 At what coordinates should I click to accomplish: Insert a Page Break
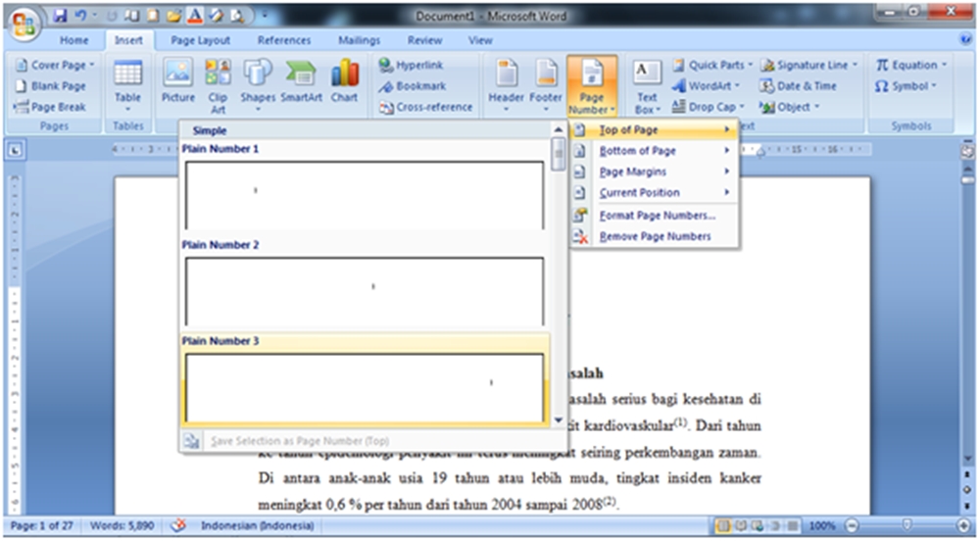click(50, 107)
